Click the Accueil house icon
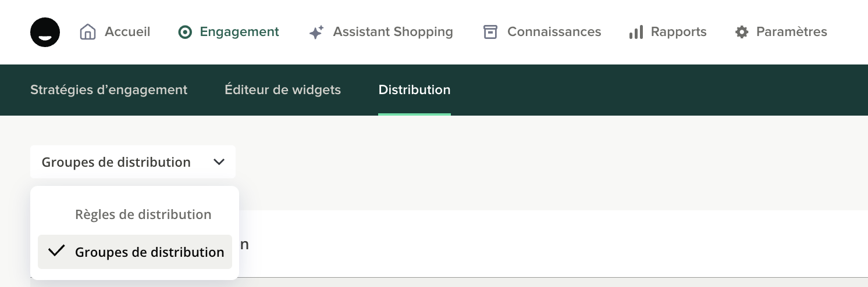 coord(87,32)
